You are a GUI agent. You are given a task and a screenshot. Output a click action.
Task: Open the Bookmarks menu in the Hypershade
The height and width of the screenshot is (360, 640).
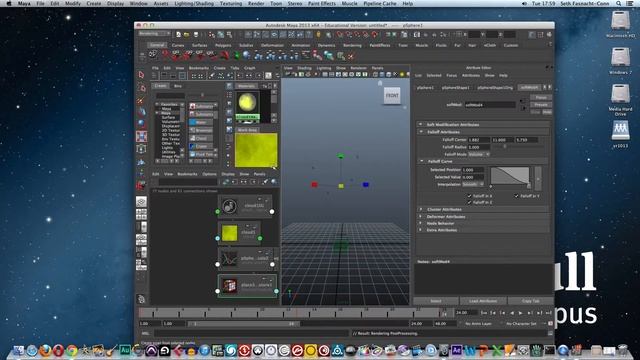pyautogui.click(x=199, y=68)
